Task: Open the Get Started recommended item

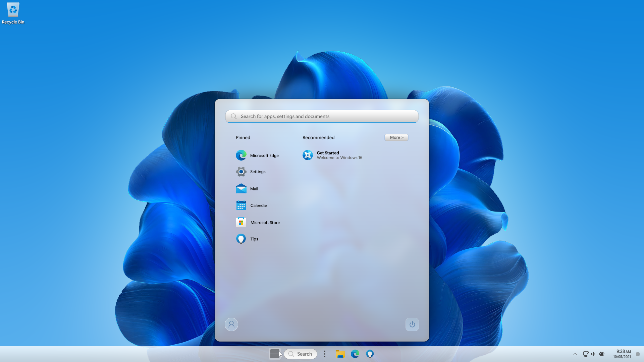Action: (332, 155)
